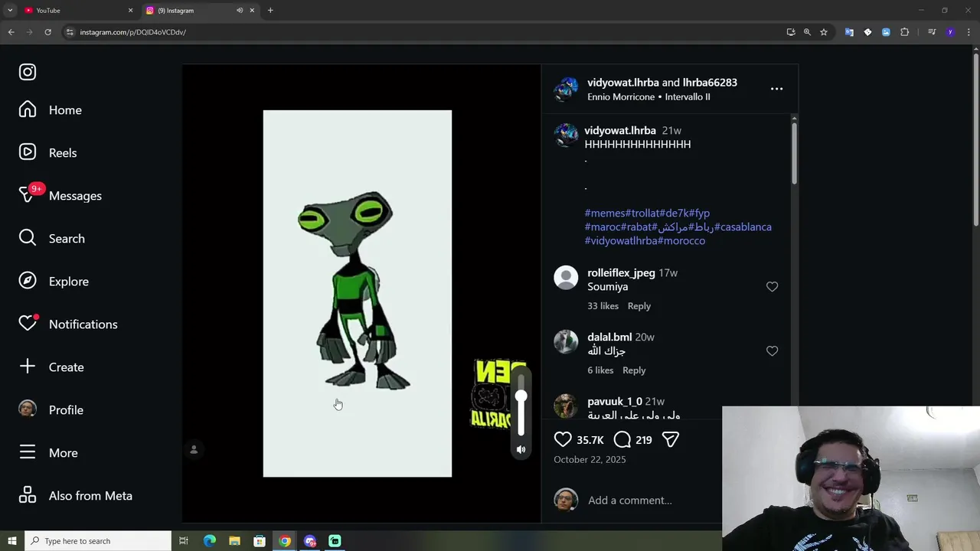Open lhrba66283 profile link
Screen dimensions: 980x551
tap(710, 83)
